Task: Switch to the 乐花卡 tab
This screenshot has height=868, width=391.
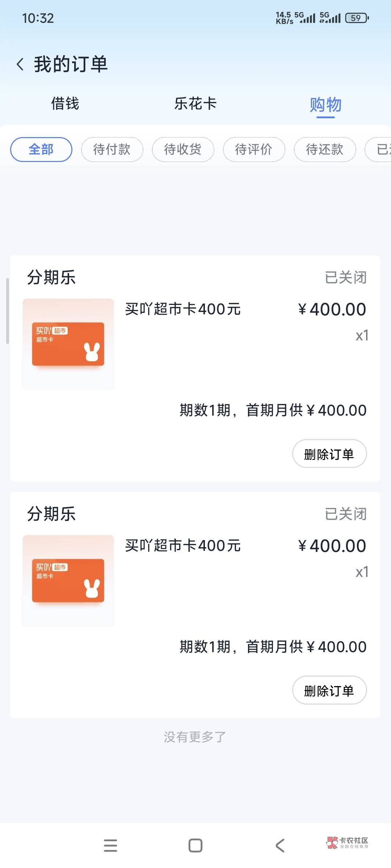Action: point(195,104)
